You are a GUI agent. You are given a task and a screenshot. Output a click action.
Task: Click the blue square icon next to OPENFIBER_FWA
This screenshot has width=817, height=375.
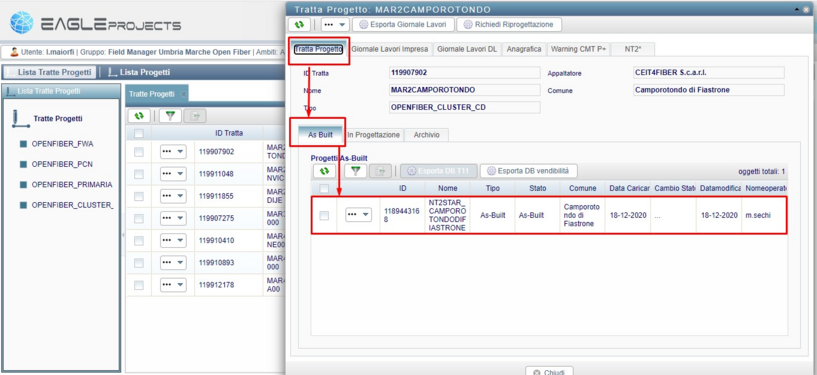pyautogui.click(x=23, y=144)
